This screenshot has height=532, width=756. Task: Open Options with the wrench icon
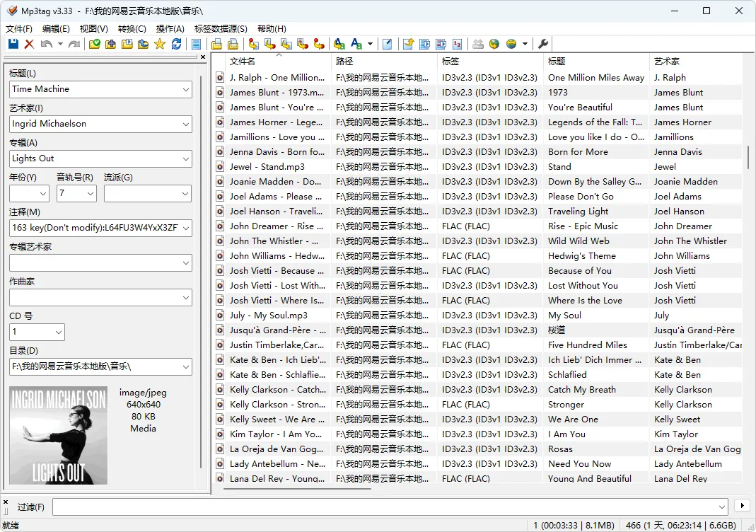(543, 45)
